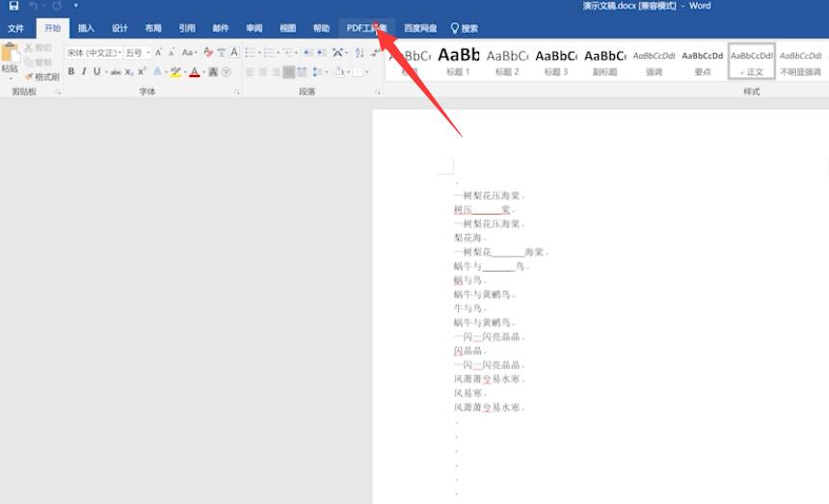The width and height of the screenshot is (829, 504).
Task: Apply the red font color A
Action: point(195,72)
